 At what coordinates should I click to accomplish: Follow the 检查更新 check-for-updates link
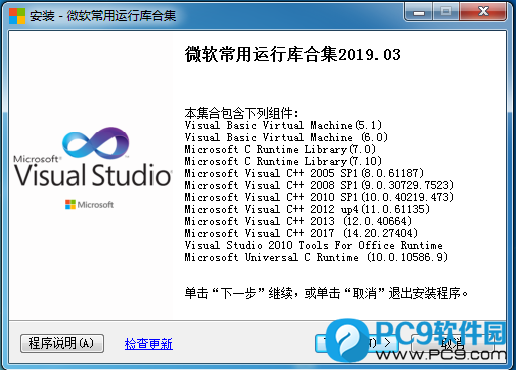pos(149,344)
